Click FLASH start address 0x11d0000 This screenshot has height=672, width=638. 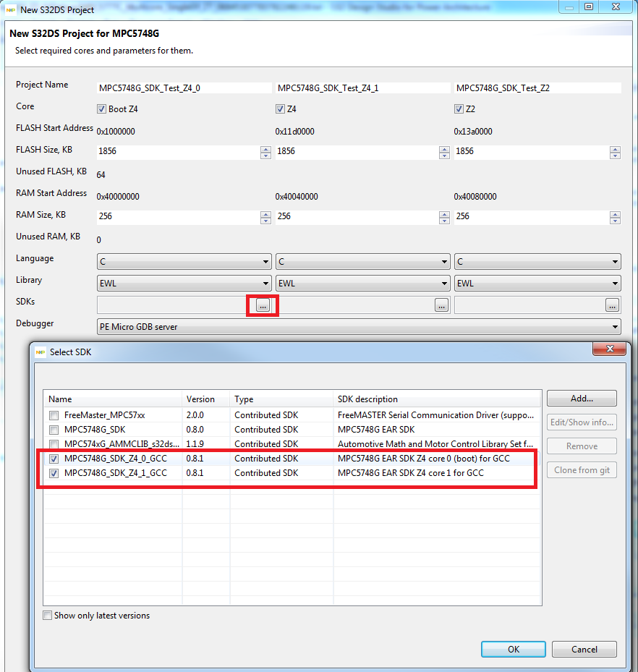(x=295, y=132)
